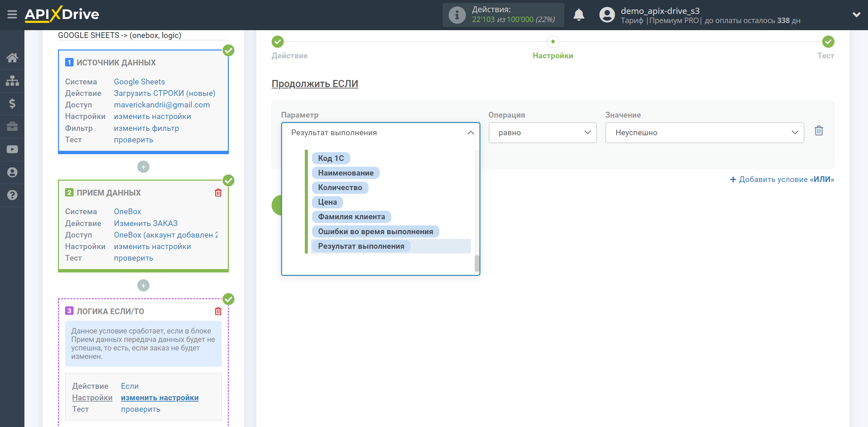
Task: Open notifications bell
Action: click(579, 15)
